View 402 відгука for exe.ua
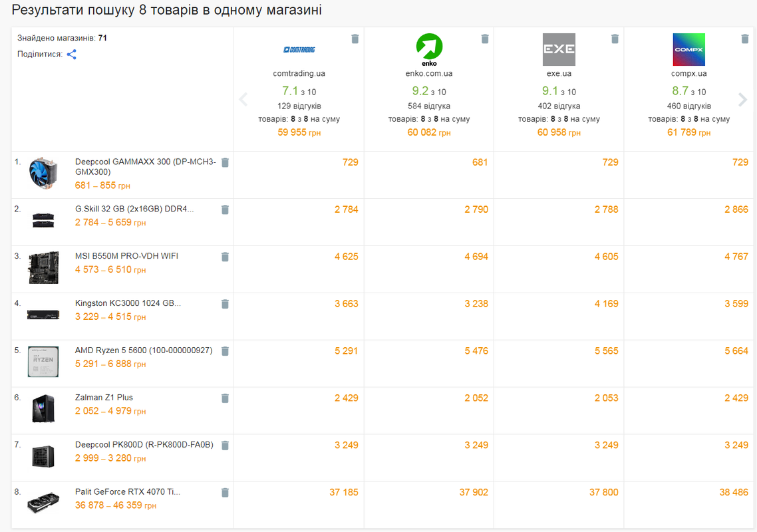 559,106
